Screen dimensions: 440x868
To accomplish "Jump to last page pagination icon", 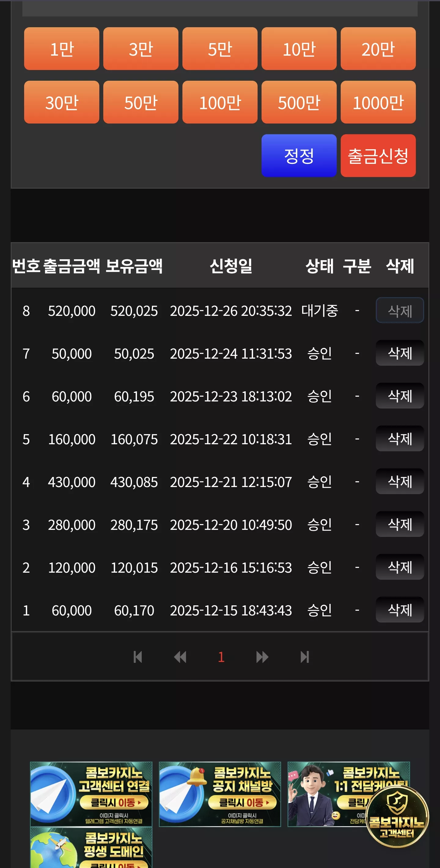I will [x=305, y=657].
